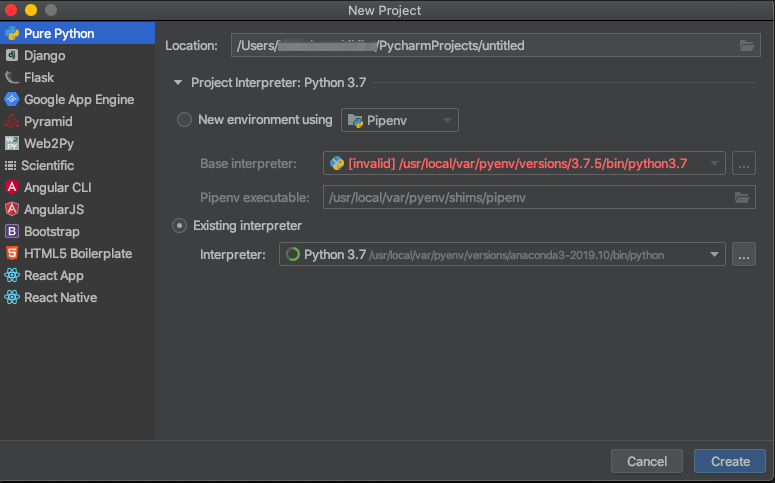Click the Cancel button
The image size is (775, 483).
click(x=646, y=462)
